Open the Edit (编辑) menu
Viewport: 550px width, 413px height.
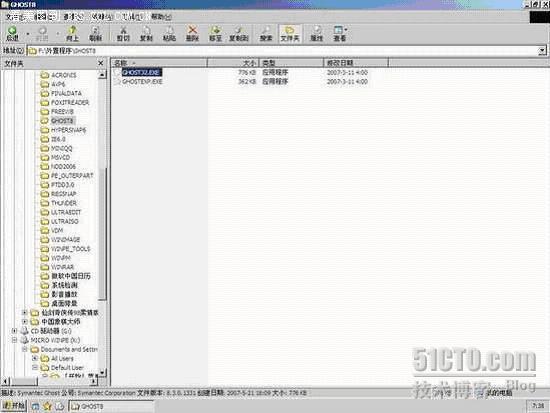45,16
